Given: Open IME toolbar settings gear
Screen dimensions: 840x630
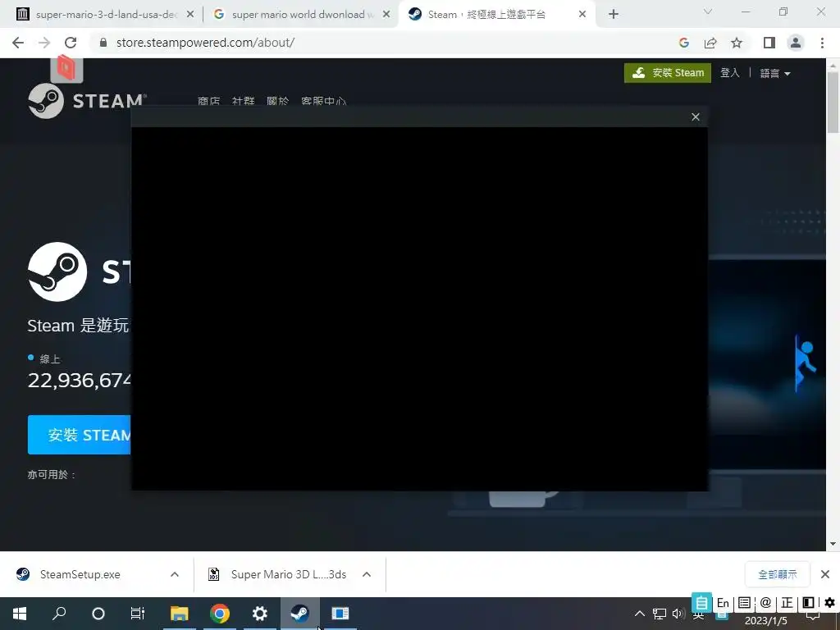Looking at the screenshot, I should pyautogui.click(x=830, y=603).
